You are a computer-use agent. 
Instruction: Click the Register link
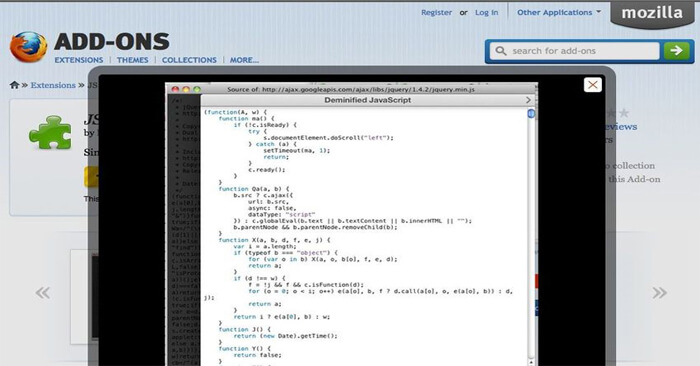[436, 12]
